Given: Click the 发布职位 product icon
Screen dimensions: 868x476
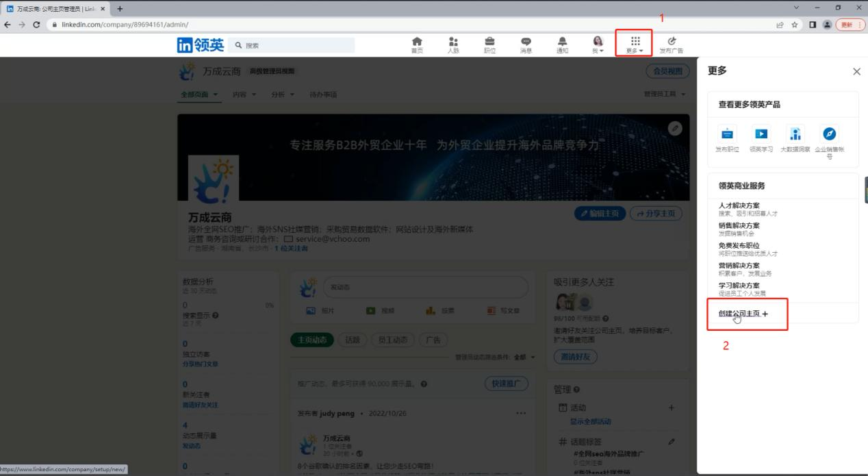Looking at the screenshot, I should (727, 135).
